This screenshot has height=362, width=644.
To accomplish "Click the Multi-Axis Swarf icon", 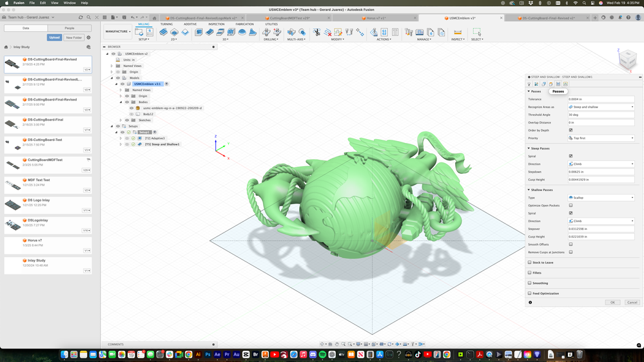I will (x=291, y=32).
